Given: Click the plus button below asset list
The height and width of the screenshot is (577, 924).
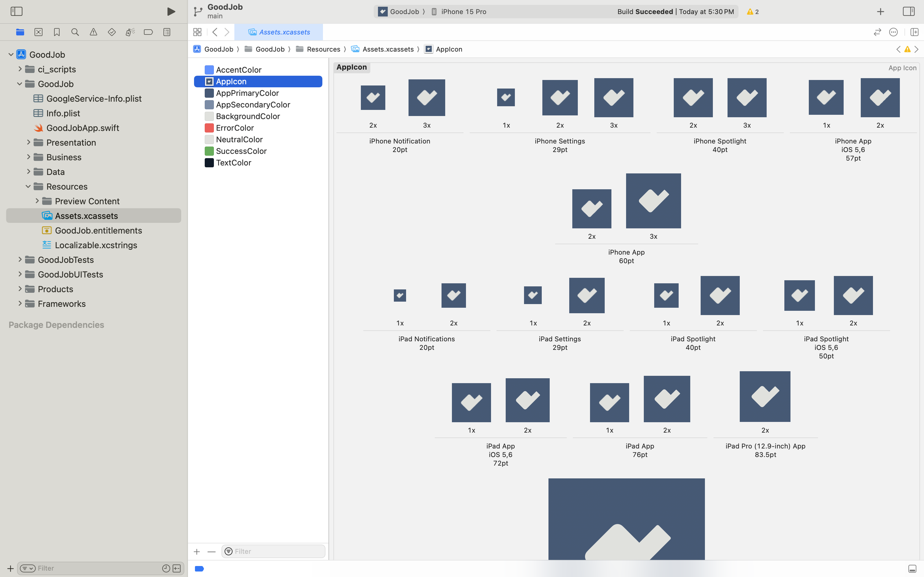Looking at the screenshot, I should click(197, 551).
